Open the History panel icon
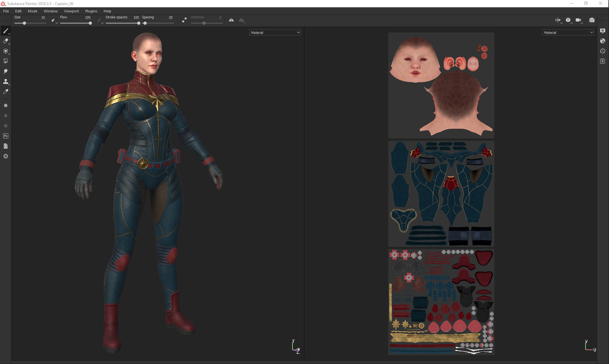This screenshot has height=364, width=609. [x=603, y=51]
